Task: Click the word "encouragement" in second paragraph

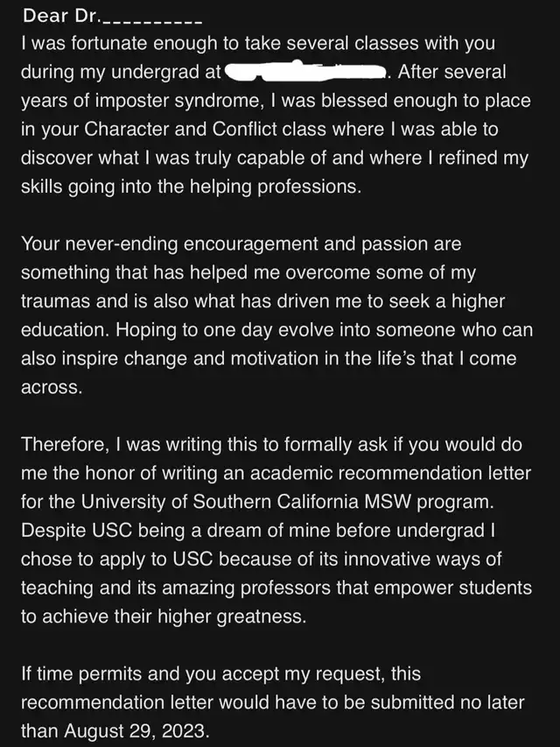Action: [x=250, y=244]
